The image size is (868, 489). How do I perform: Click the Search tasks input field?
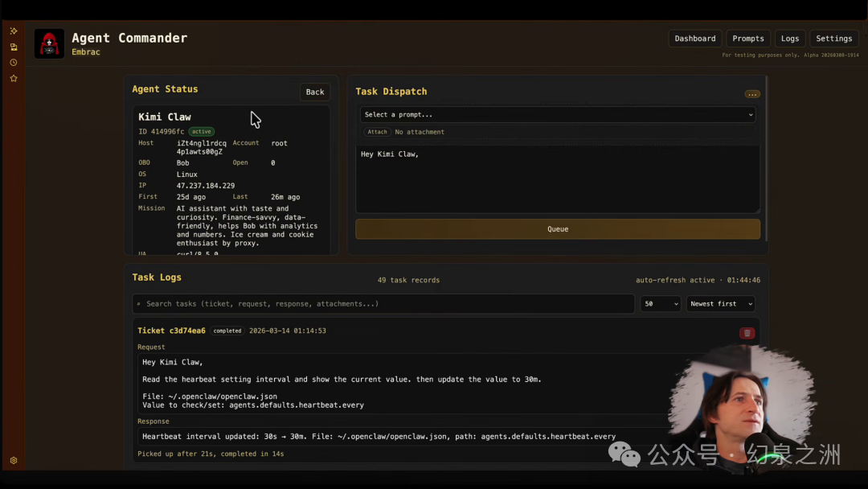tap(383, 303)
